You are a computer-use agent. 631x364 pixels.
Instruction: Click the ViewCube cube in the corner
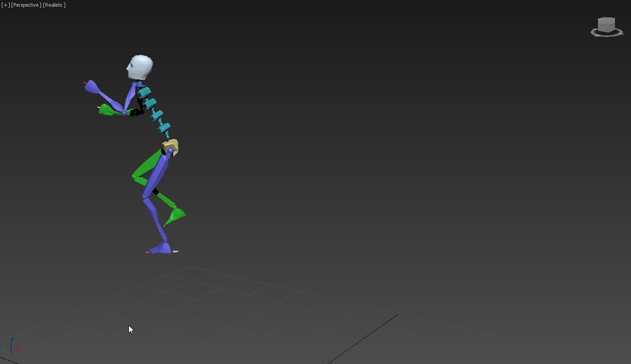606,24
